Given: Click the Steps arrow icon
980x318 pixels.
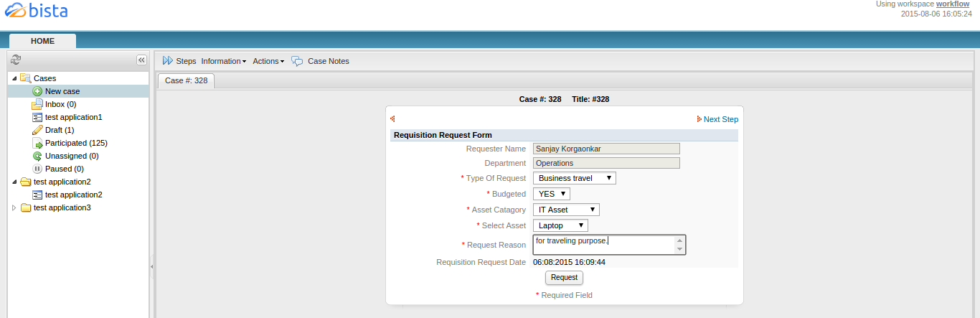Looking at the screenshot, I should tap(168, 61).
